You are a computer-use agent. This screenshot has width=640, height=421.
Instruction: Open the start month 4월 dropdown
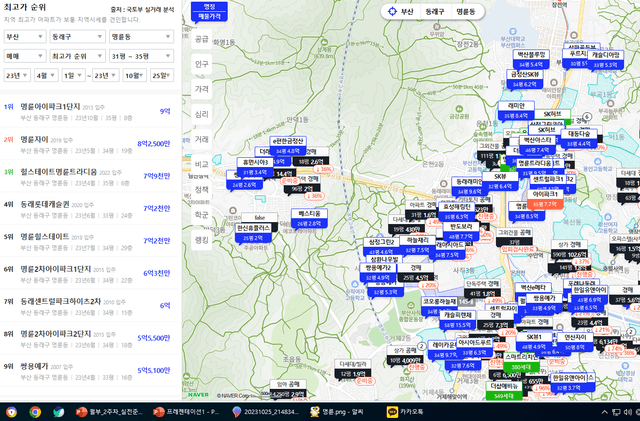click(x=46, y=76)
